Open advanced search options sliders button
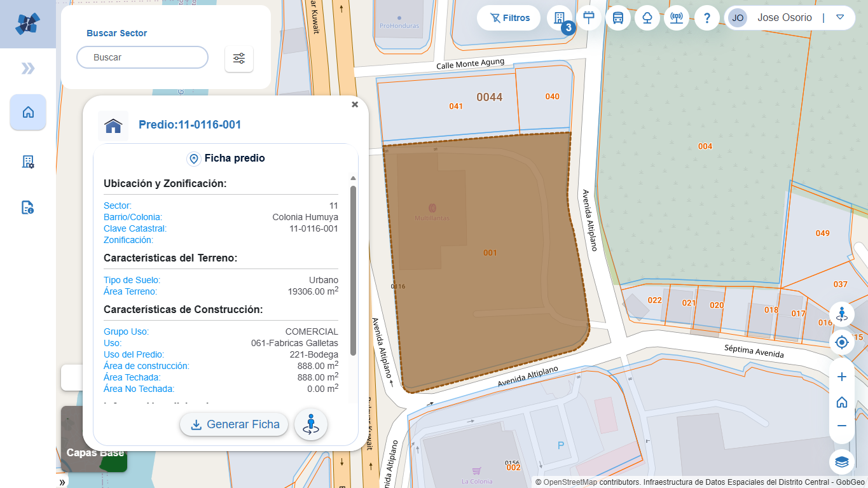Viewport: 868px width, 488px height. click(x=239, y=59)
